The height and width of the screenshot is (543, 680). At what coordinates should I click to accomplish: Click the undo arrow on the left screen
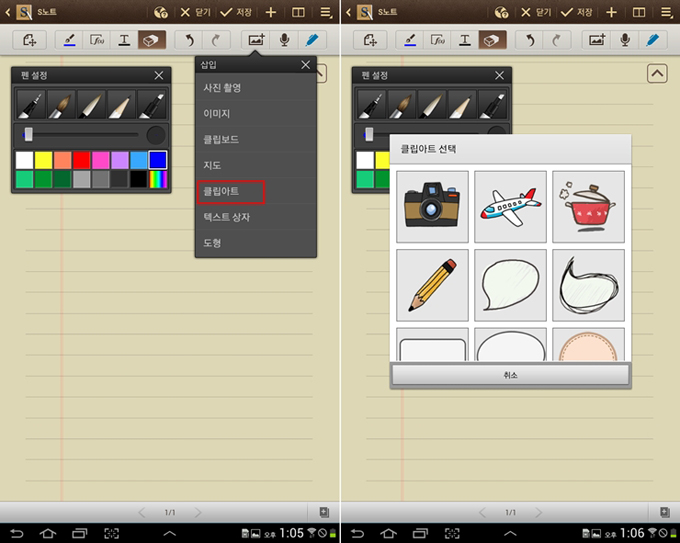pyautogui.click(x=189, y=40)
